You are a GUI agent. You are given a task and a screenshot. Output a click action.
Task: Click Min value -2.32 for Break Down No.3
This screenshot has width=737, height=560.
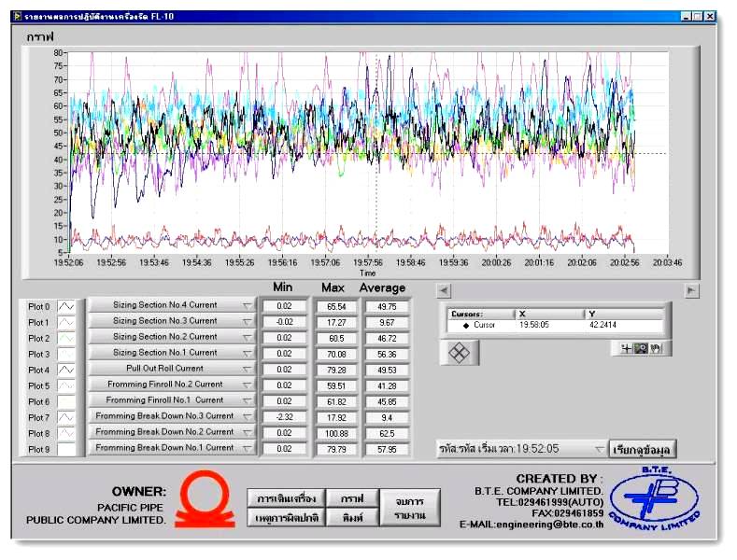pyautogui.click(x=284, y=416)
